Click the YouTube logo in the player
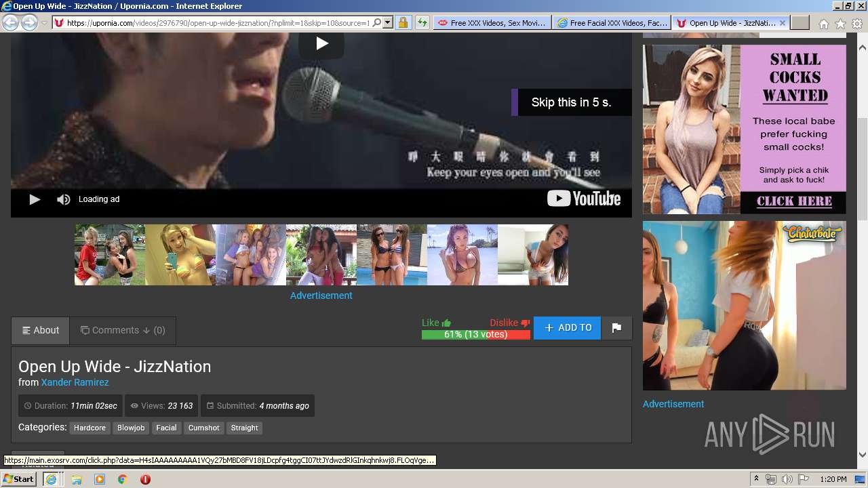The height and width of the screenshot is (488, 868). click(x=584, y=199)
